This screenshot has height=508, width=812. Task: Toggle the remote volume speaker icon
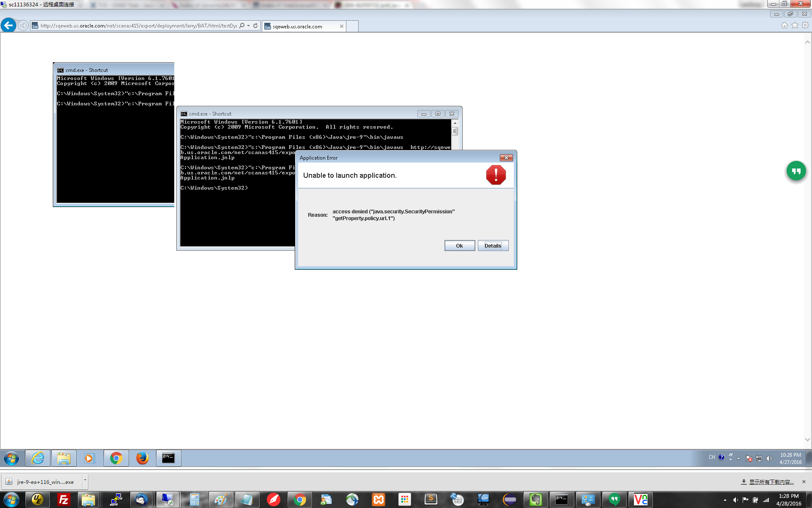769,458
